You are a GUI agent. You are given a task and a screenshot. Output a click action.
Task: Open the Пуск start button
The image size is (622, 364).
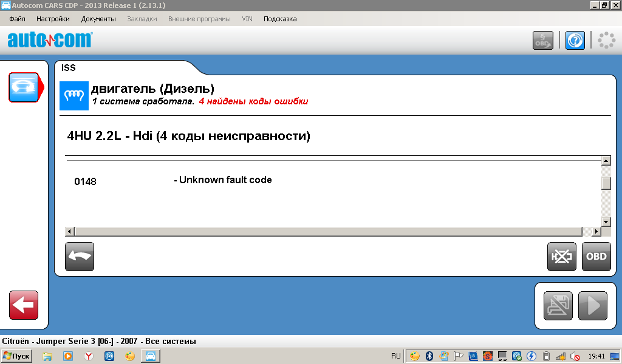[16, 356]
